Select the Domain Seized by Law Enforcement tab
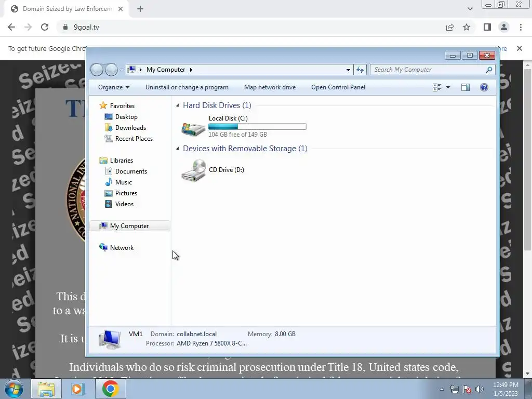Screen dimensions: 532x399 pyautogui.click(x=66, y=9)
